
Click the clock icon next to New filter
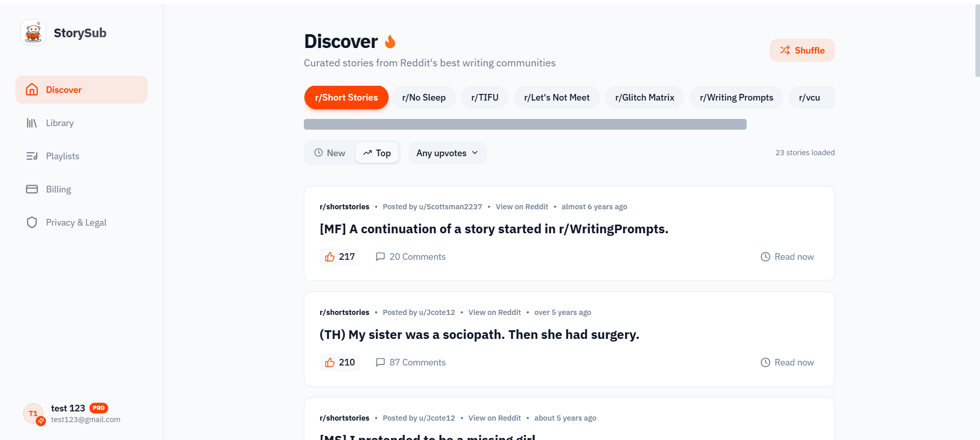pyautogui.click(x=319, y=153)
